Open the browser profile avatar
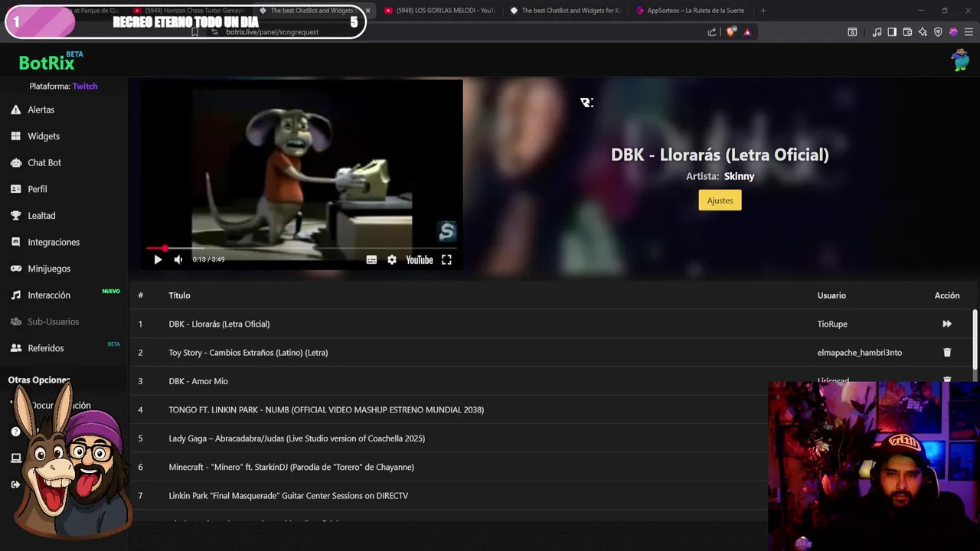This screenshot has width=980, height=551. (x=953, y=32)
